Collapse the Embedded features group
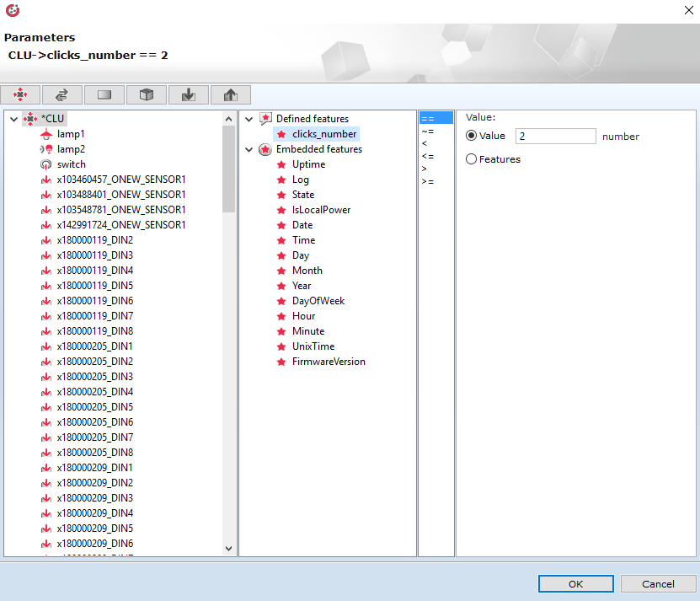 [x=249, y=149]
